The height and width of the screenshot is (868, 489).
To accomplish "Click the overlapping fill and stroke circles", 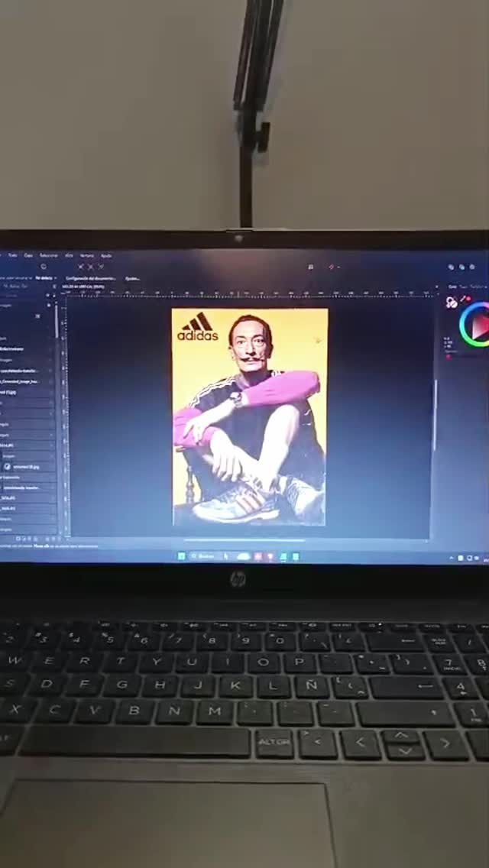I will tap(452, 303).
